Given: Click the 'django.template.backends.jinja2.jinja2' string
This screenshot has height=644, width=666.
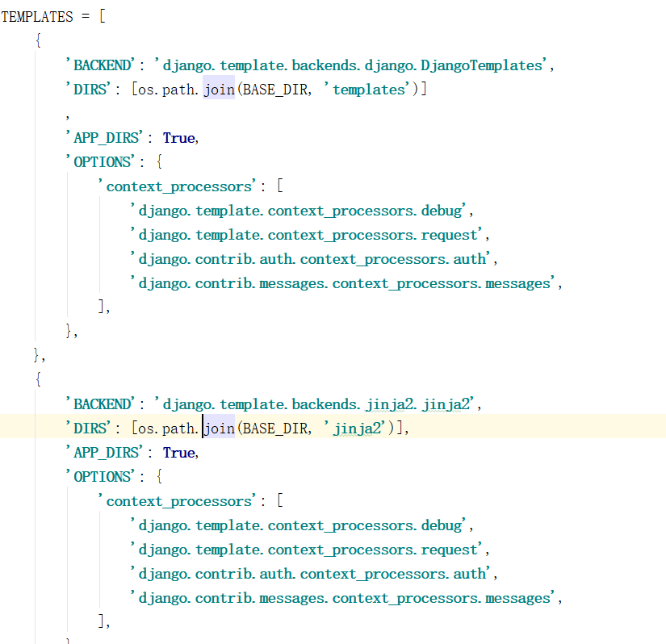Looking at the screenshot, I should 314,404.
